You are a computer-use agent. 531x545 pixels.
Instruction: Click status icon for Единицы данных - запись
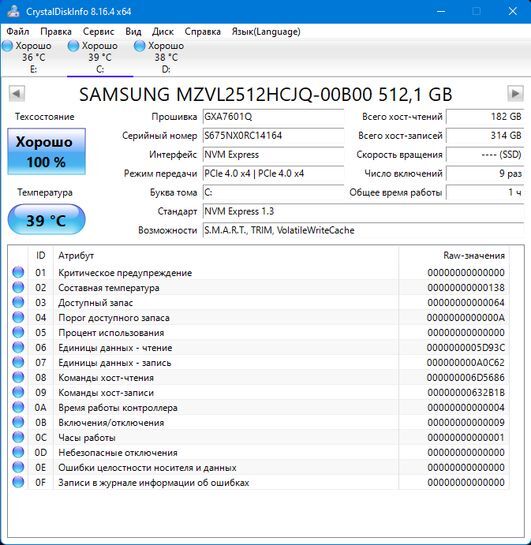click(x=18, y=362)
